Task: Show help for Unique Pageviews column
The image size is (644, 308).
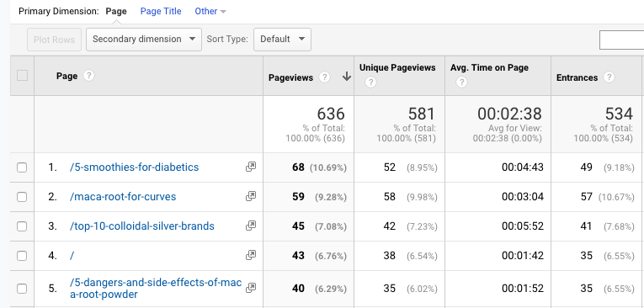Action: tap(370, 82)
